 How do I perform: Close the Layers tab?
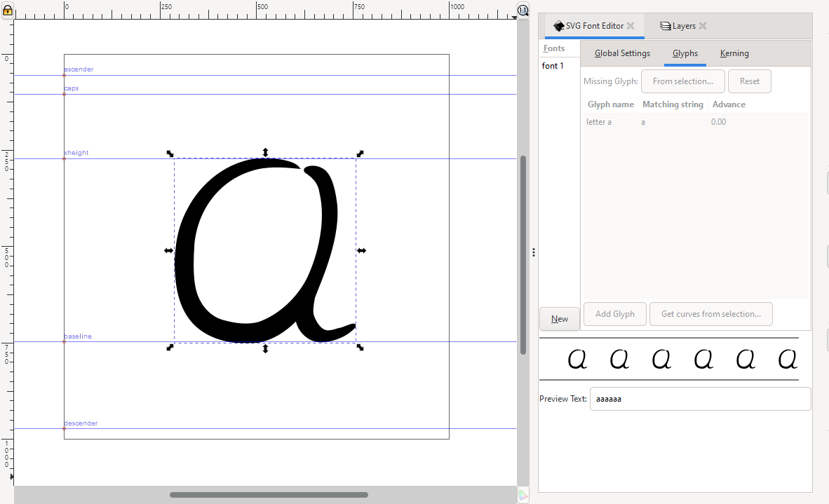[703, 26]
